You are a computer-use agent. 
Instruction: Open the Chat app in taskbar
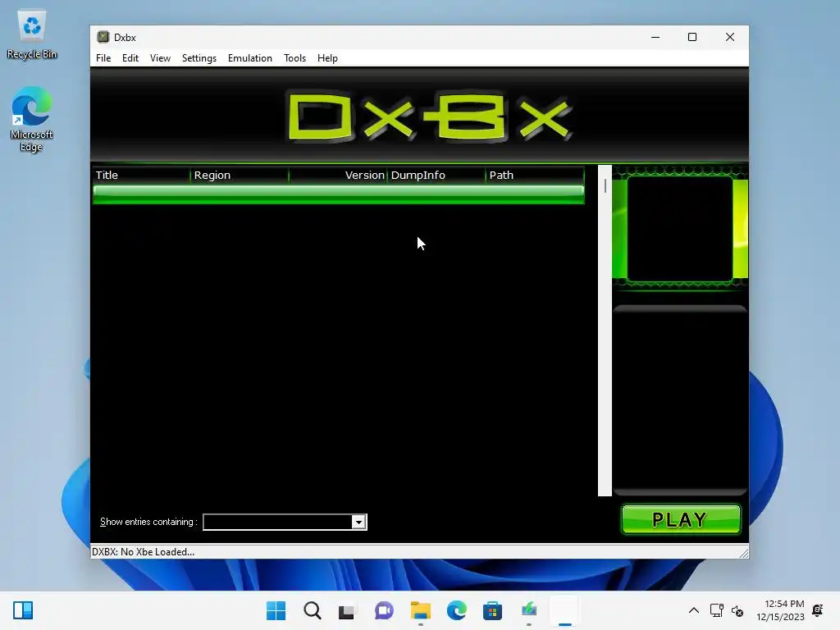(x=384, y=610)
